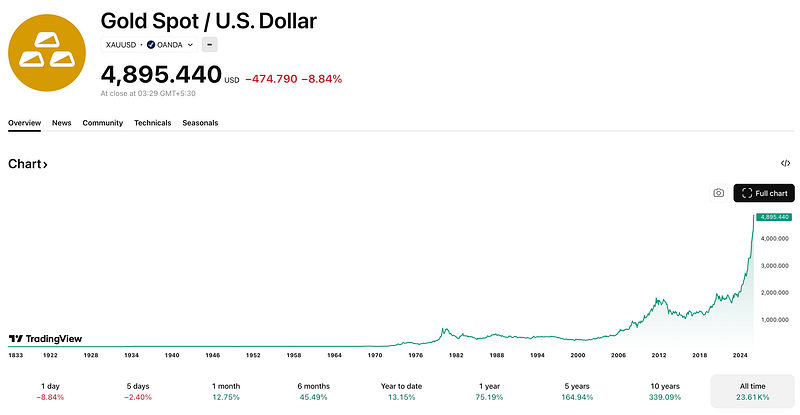
Task: Expand the XAUUSD OANDA source dropdown
Action: click(149, 45)
